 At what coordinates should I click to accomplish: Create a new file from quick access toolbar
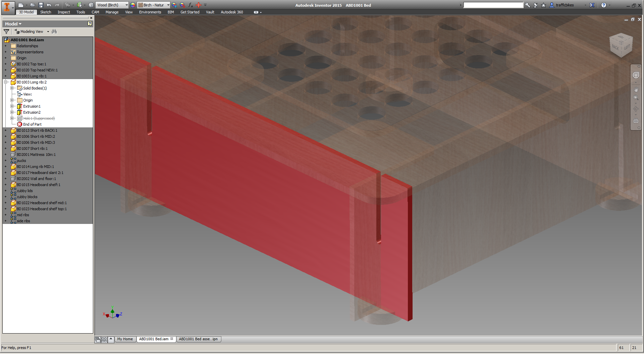[x=20, y=5]
